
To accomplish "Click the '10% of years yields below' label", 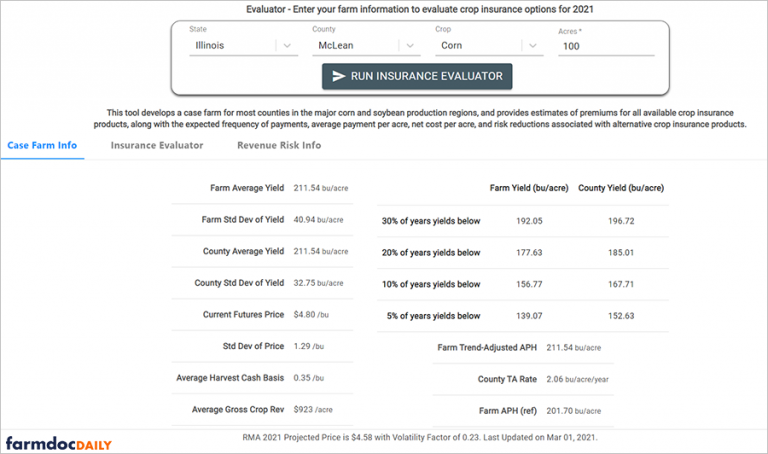I will 431,284.
